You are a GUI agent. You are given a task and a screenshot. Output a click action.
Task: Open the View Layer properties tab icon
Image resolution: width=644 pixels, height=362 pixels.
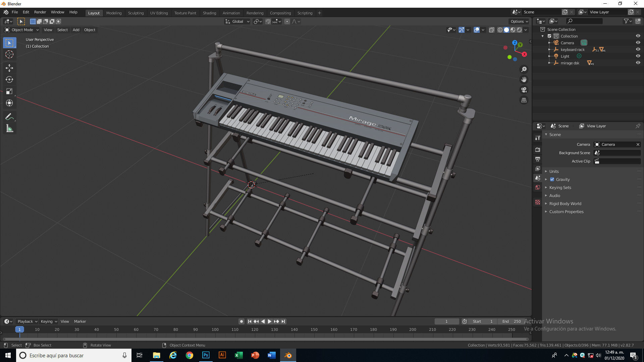(x=538, y=169)
